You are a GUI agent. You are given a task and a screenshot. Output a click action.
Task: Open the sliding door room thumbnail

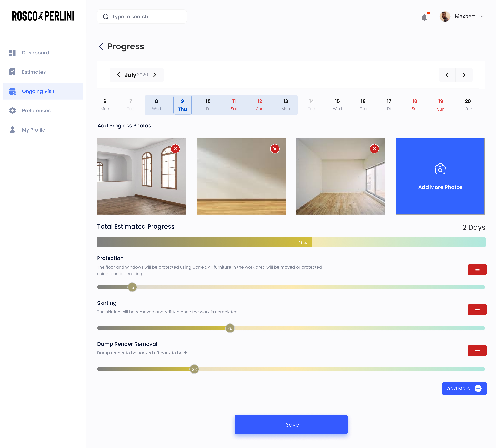[340, 176]
